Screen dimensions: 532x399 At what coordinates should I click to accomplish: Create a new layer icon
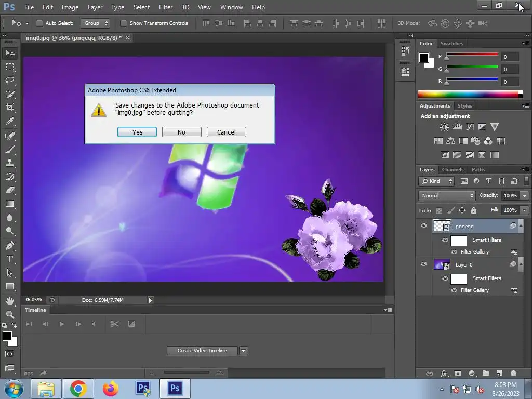coord(500,373)
